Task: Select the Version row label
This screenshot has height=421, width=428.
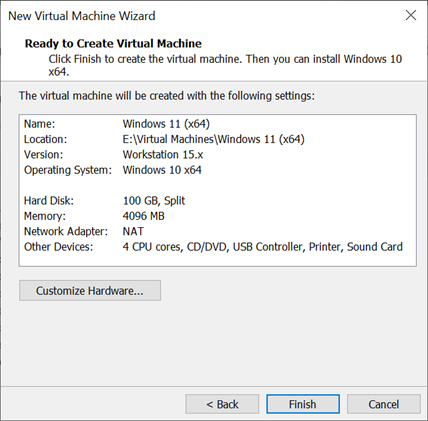Action: 43,155
